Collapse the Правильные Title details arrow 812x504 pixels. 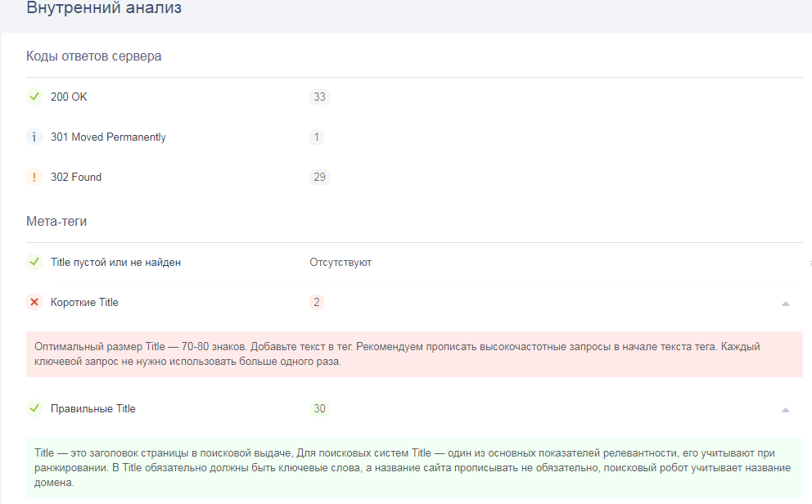[x=785, y=409]
